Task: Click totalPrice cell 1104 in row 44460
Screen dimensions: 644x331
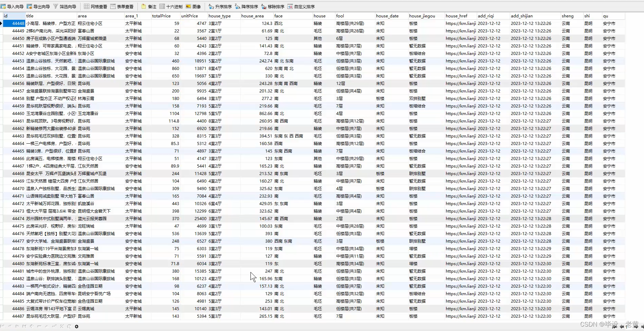Action: click(166, 114)
